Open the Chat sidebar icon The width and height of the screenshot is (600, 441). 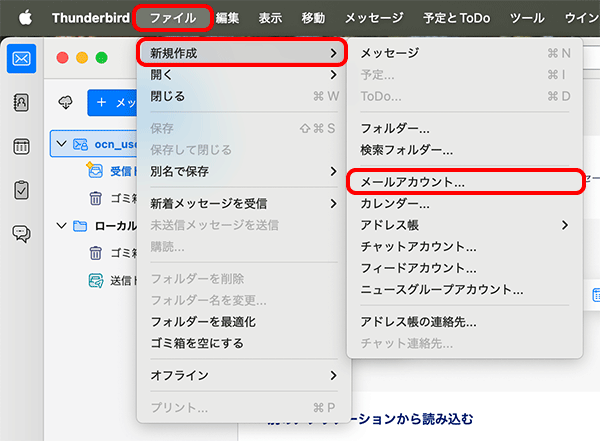[20, 233]
